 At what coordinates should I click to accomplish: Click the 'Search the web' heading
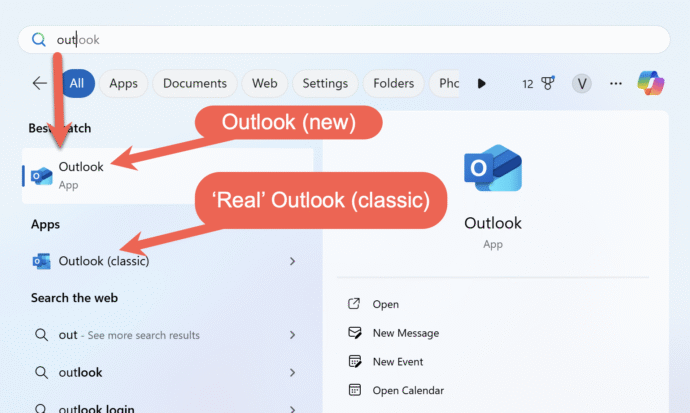(74, 298)
